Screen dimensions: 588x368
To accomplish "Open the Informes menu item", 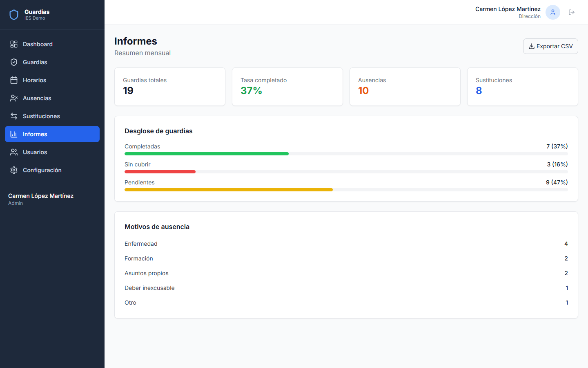I will (x=52, y=134).
